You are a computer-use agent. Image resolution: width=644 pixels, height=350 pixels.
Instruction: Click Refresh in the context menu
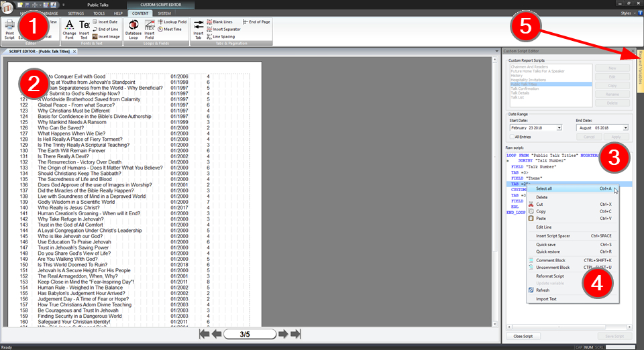(x=572, y=290)
